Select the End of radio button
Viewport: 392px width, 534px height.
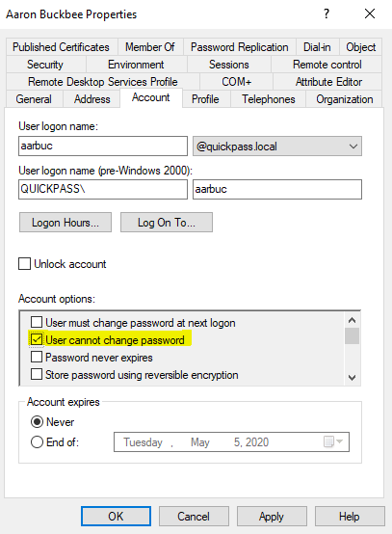(37, 442)
